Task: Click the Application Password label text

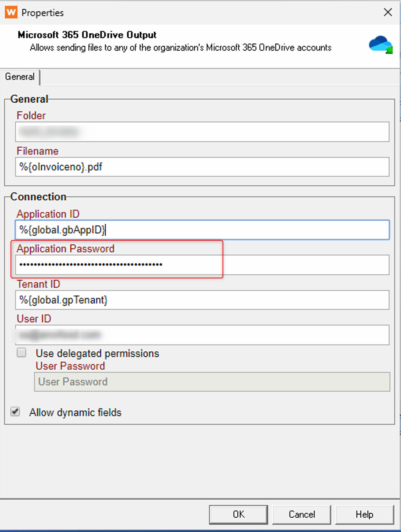Action: point(65,248)
